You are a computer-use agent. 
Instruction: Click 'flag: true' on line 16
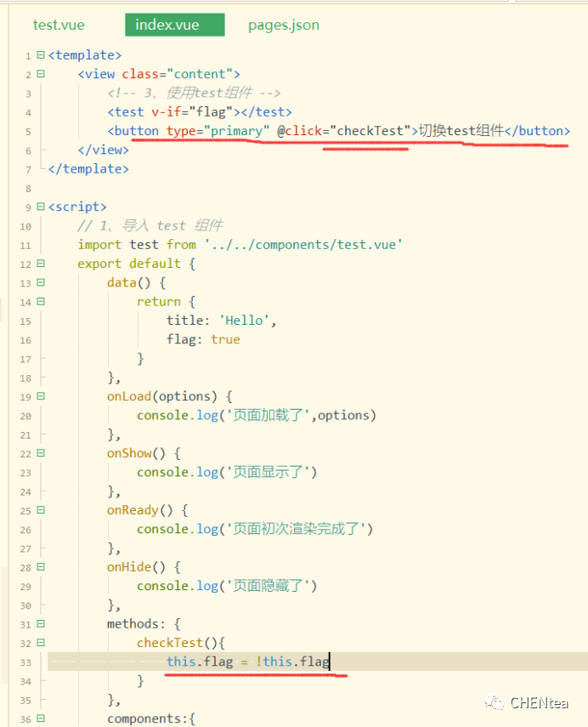point(203,339)
